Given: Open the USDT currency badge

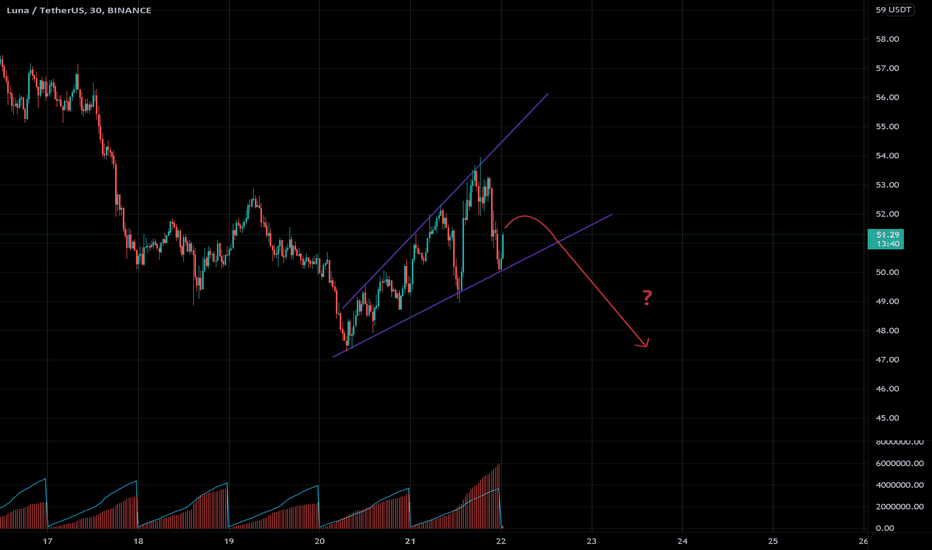Looking at the screenshot, I should click(900, 10).
